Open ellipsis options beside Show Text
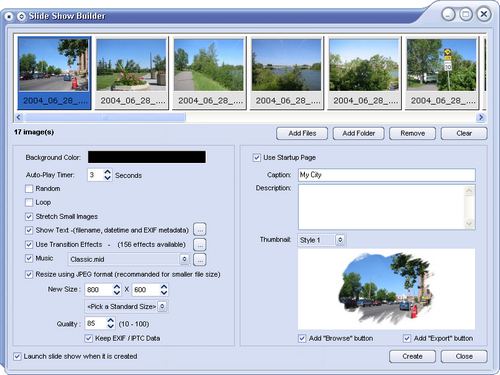Viewport: 500px width, 375px height. click(200, 229)
